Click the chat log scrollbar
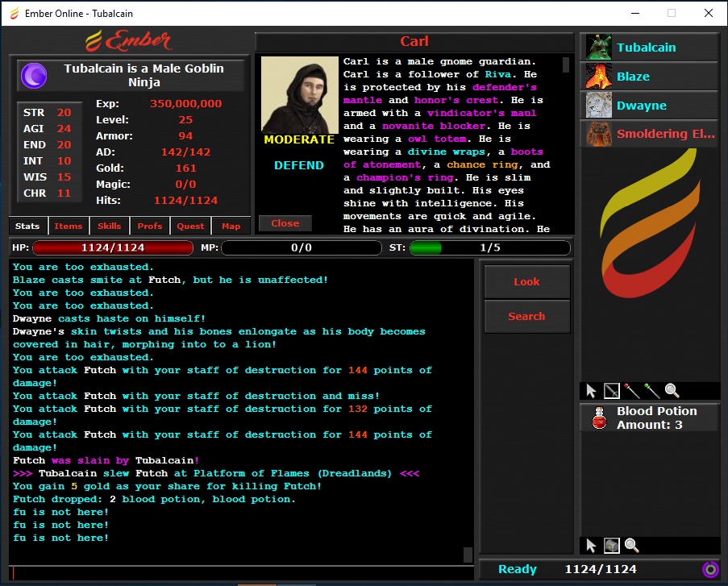728x586 pixels. (x=468, y=555)
